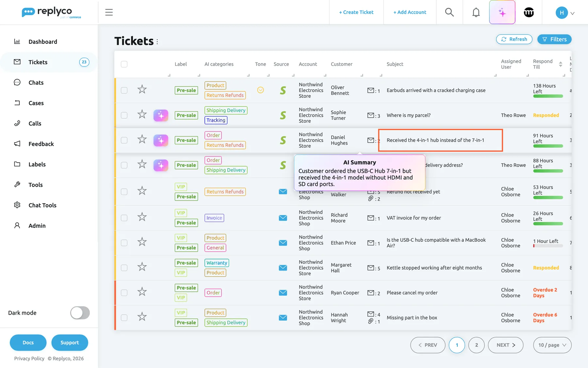The height and width of the screenshot is (368, 588).
Task: Open the Privacy Policy link
Action: (x=29, y=359)
